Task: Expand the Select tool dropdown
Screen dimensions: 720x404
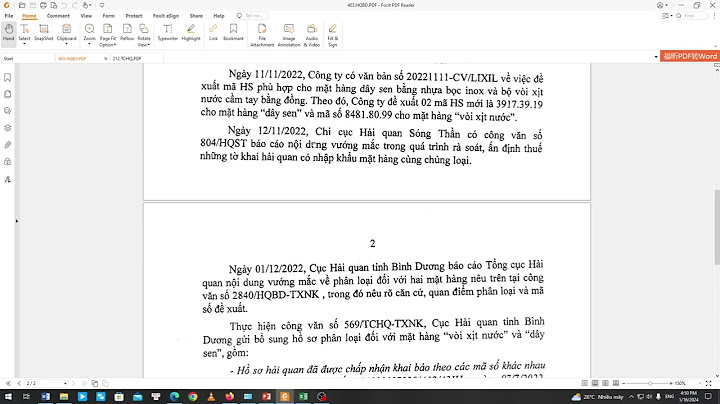Action: [x=24, y=44]
